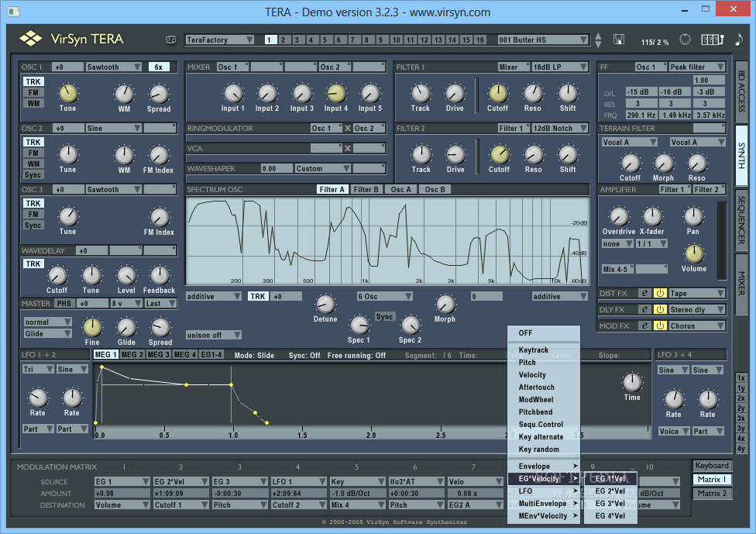Adjust the OSC 1 Tune knob
Screen dimensions: 756x534
(68, 93)
